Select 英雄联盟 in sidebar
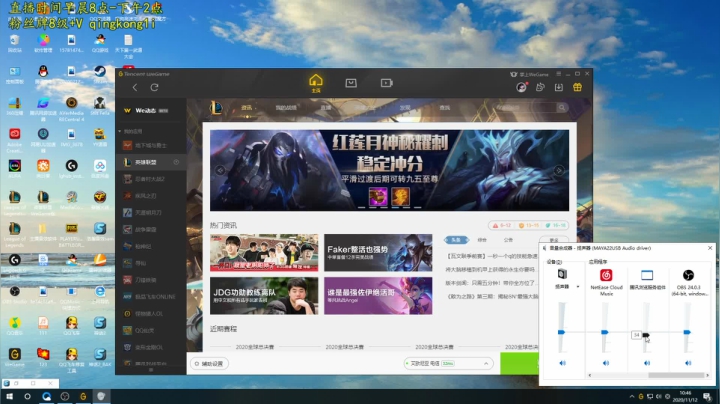 click(151, 162)
